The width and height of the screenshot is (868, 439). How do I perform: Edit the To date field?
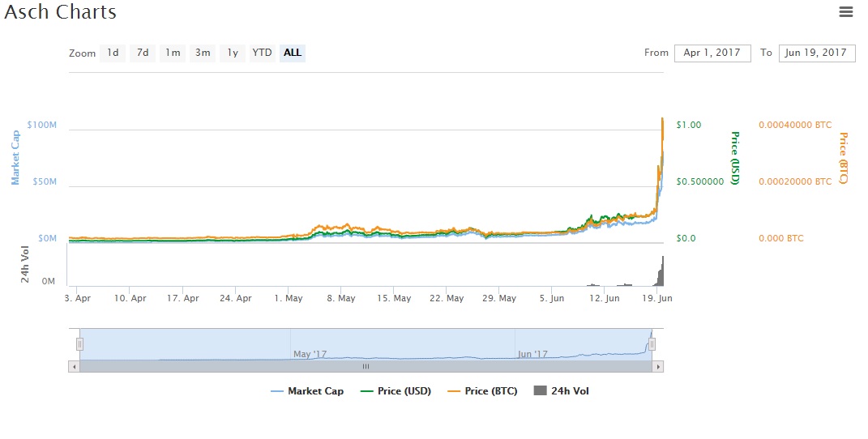point(816,53)
